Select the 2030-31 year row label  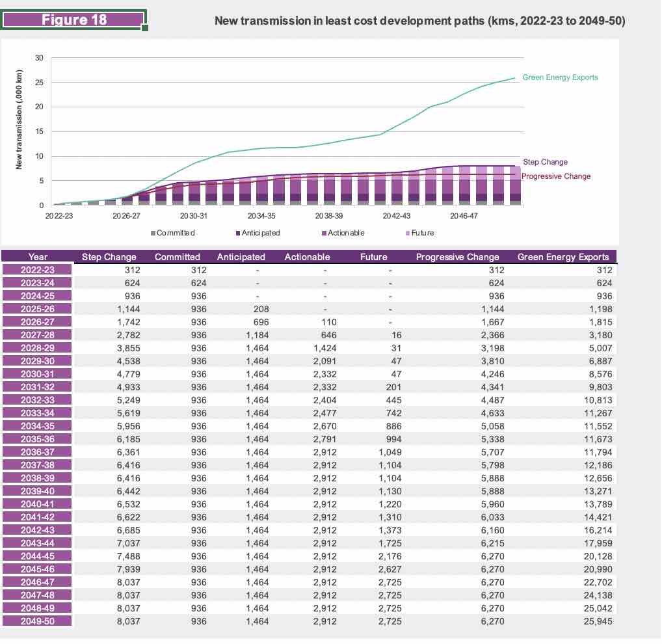pyautogui.click(x=38, y=373)
